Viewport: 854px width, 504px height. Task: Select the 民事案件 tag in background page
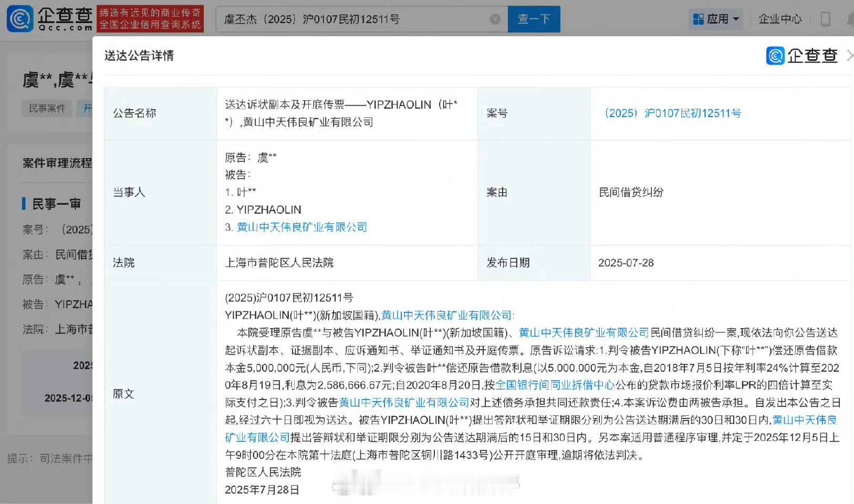coord(47,109)
